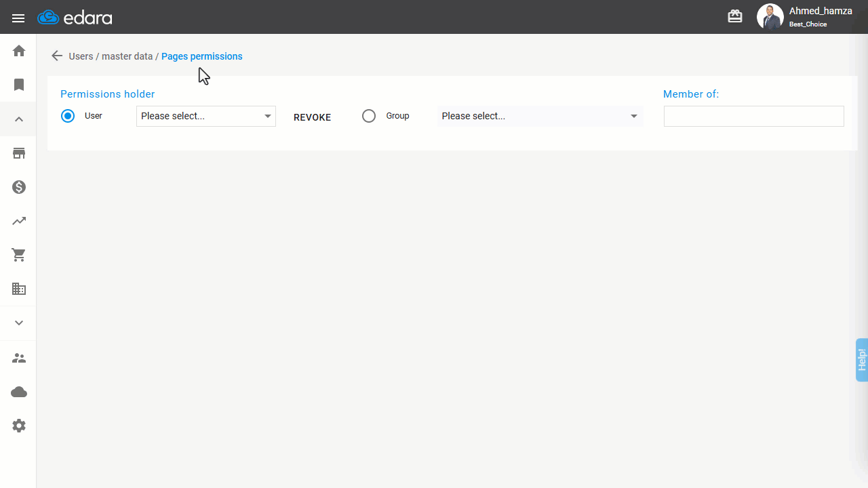The image size is (868, 488).
Task: Open the gift card icon
Action: coord(735,16)
